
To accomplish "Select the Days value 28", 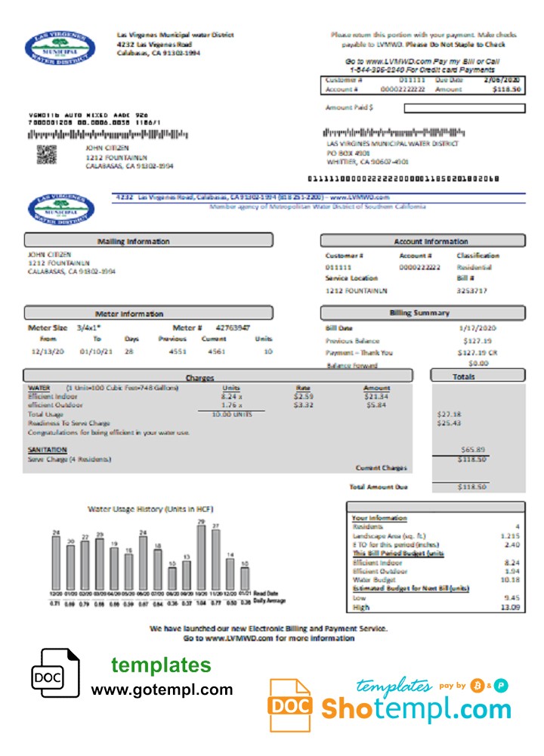I will tap(129, 352).
